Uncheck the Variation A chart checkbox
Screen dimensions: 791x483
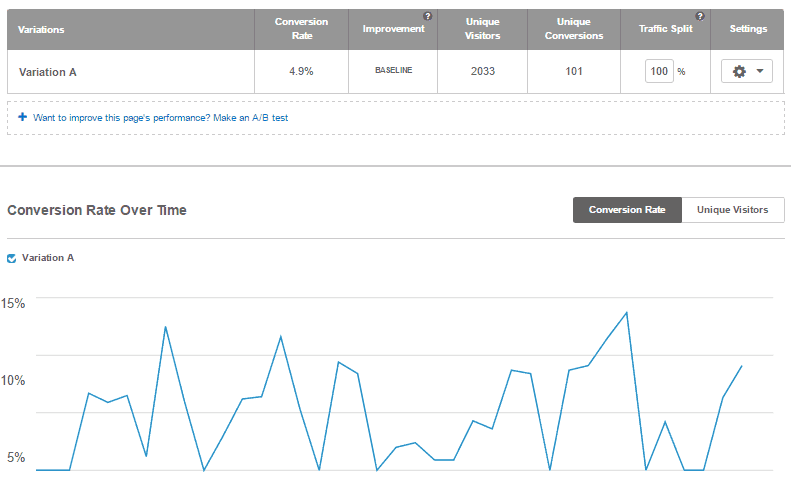pos(12,258)
